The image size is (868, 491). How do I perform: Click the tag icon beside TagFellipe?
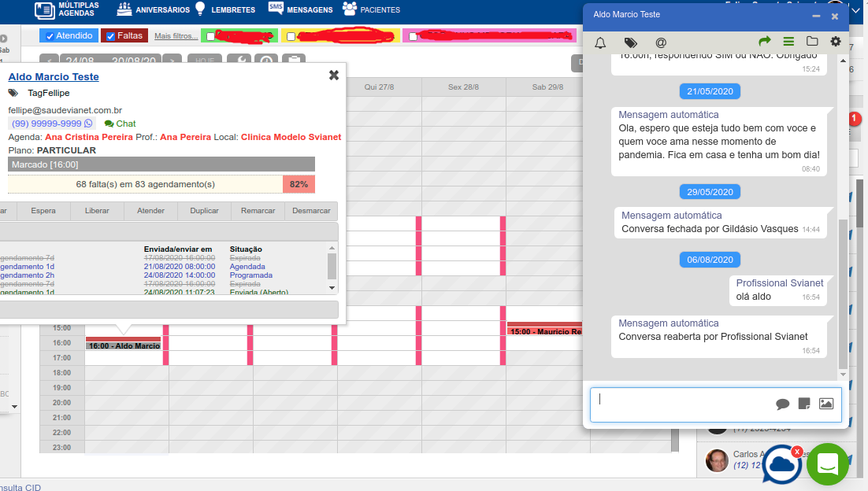pos(13,93)
